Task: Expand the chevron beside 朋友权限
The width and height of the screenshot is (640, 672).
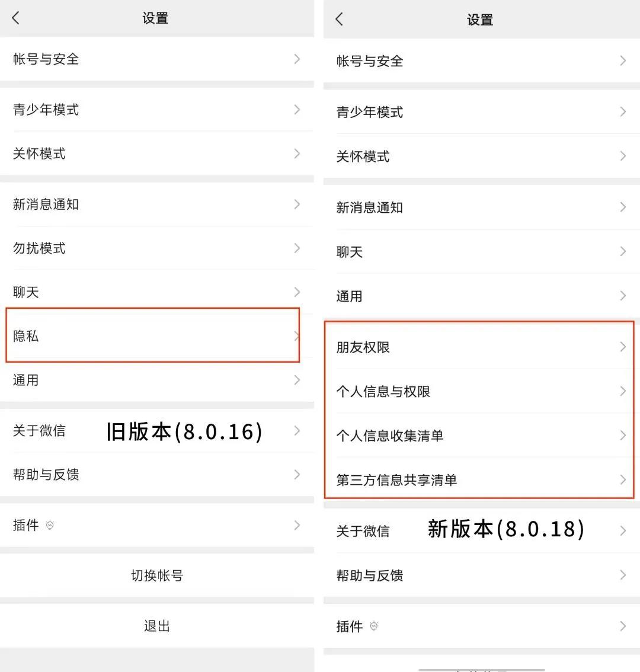Action: [x=622, y=347]
